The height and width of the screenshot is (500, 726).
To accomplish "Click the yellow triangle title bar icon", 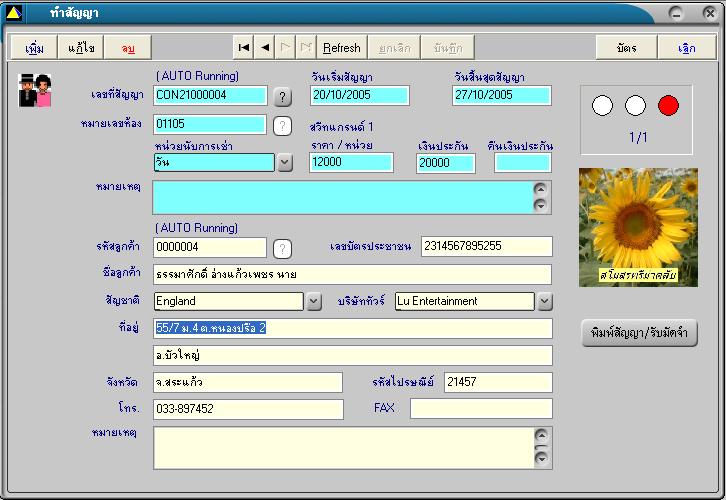I will [x=14, y=13].
